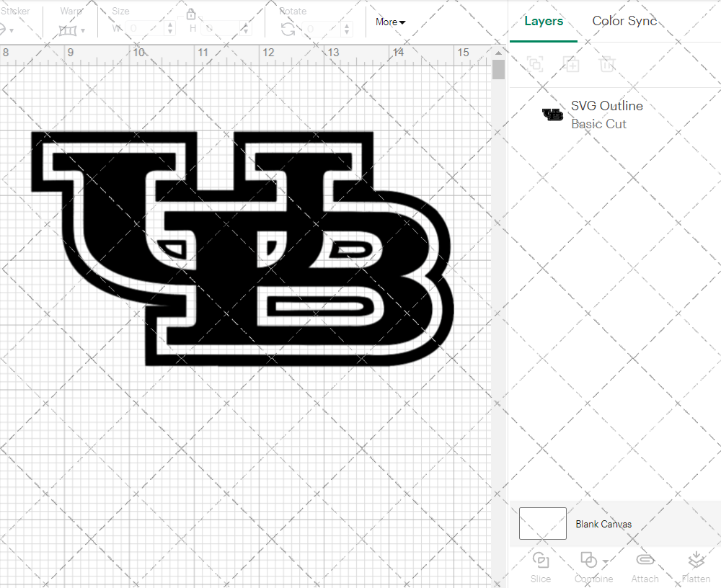Duplicate the layer with the plus icon
721x588 pixels.
[572, 64]
